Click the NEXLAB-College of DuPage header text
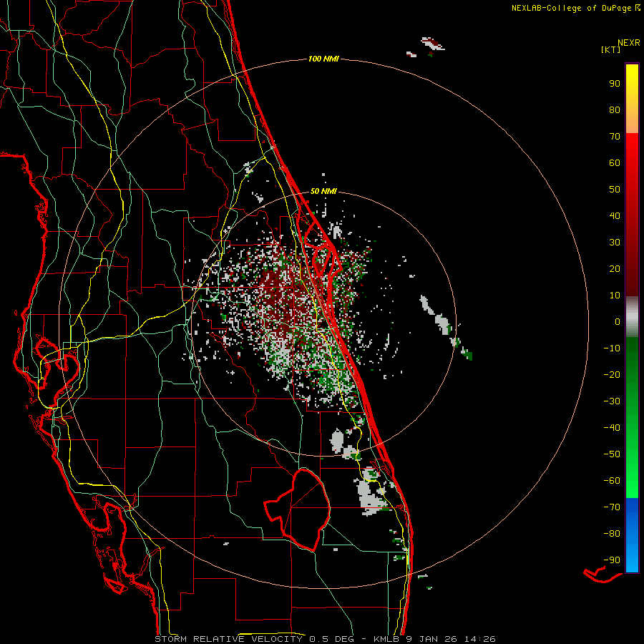 click(x=572, y=8)
